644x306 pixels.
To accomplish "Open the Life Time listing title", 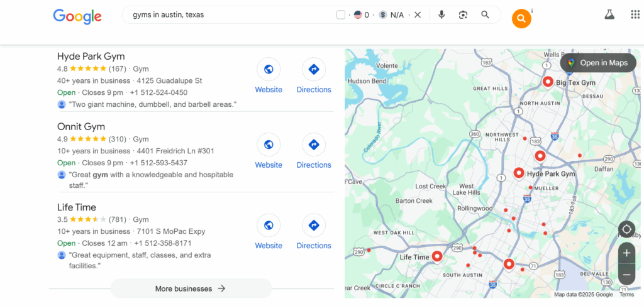I will [x=76, y=207].
